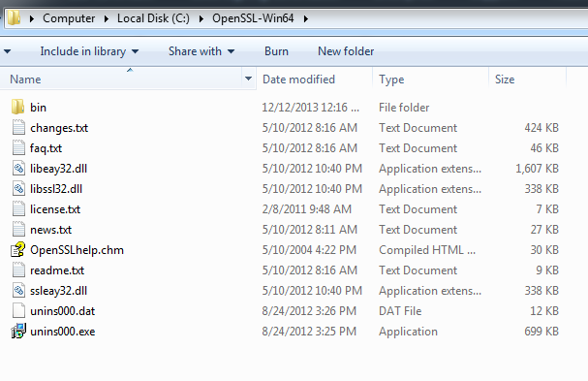
Task: Click the bin folder icon
Action: coord(18,107)
